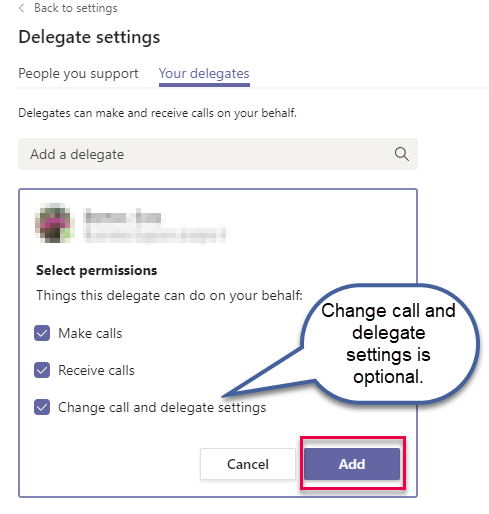Click the back chevron arrow icon
This screenshot has height=514, width=489.
coord(22,8)
